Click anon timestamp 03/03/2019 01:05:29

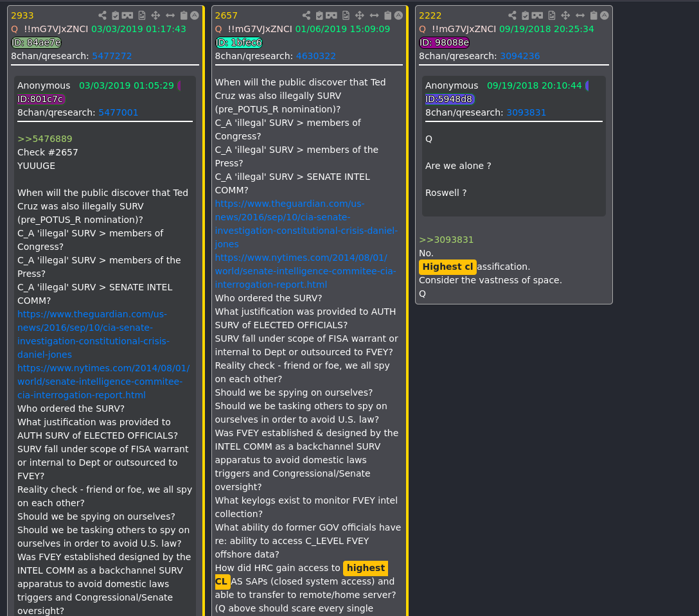[x=126, y=86]
